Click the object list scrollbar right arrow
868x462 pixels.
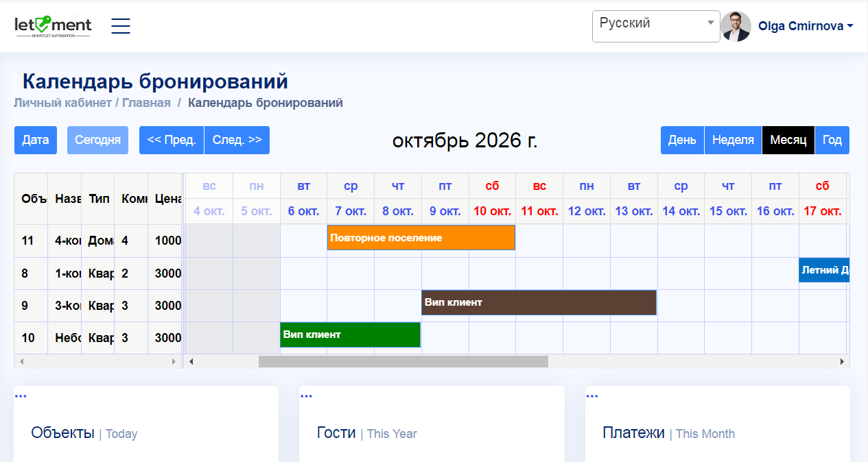click(174, 361)
